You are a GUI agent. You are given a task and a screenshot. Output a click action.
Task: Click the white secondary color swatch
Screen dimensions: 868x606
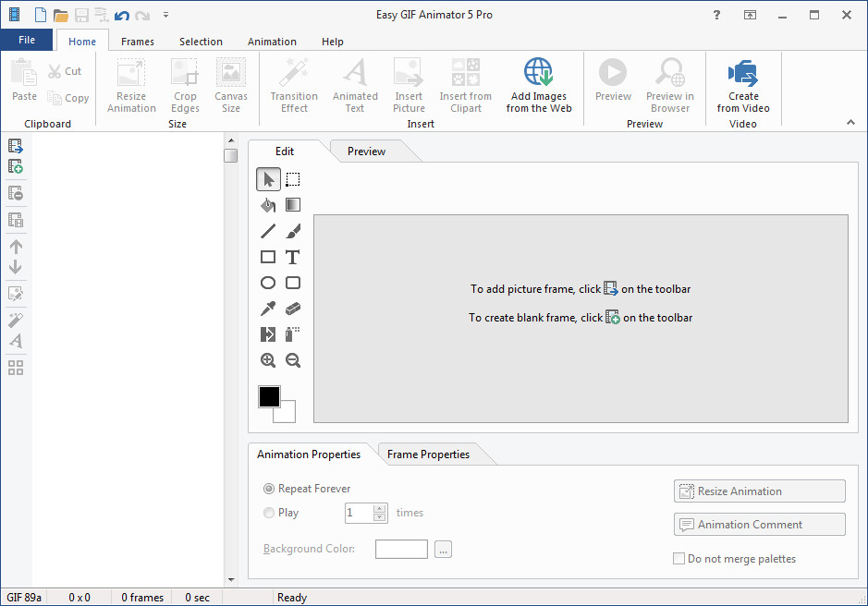[x=287, y=414]
